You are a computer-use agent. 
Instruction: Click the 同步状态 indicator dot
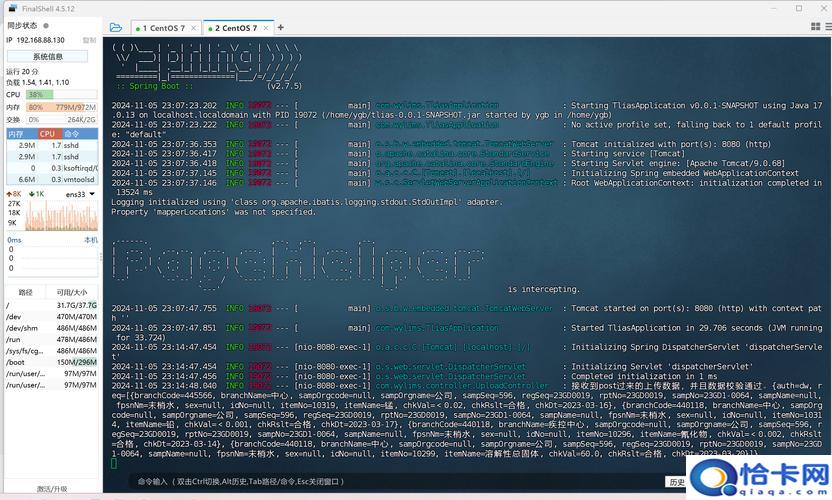[46, 25]
